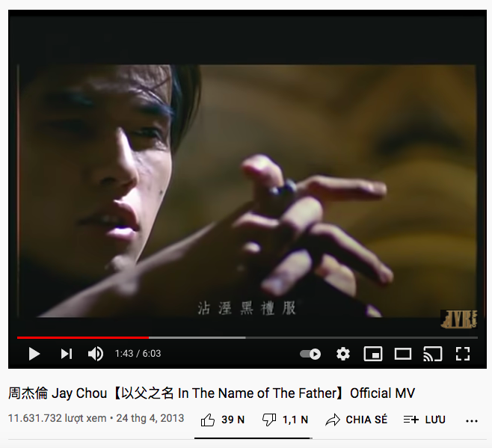Skip to the next video
Viewport: 492px width, 448px height.
[67, 354]
